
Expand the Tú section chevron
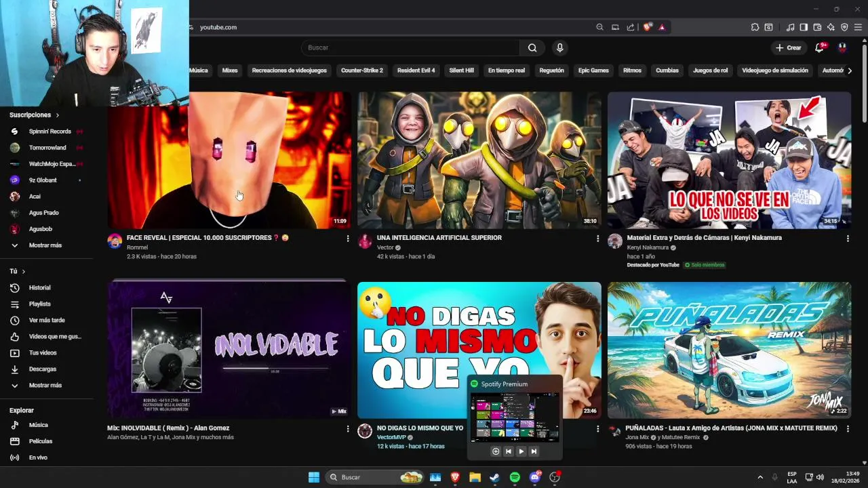tap(23, 271)
